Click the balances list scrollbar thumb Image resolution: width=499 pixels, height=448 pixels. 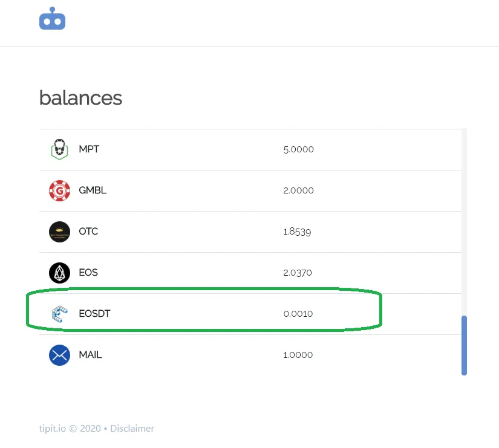[464, 345]
